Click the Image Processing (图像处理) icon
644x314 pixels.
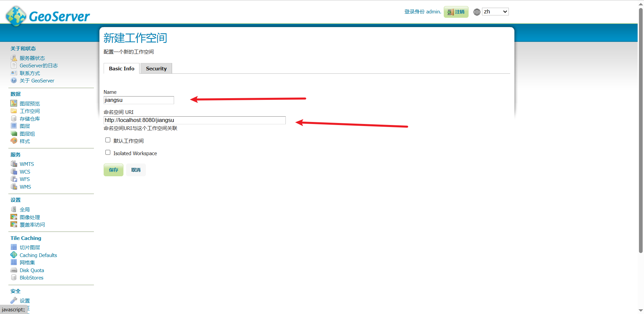(14, 217)
